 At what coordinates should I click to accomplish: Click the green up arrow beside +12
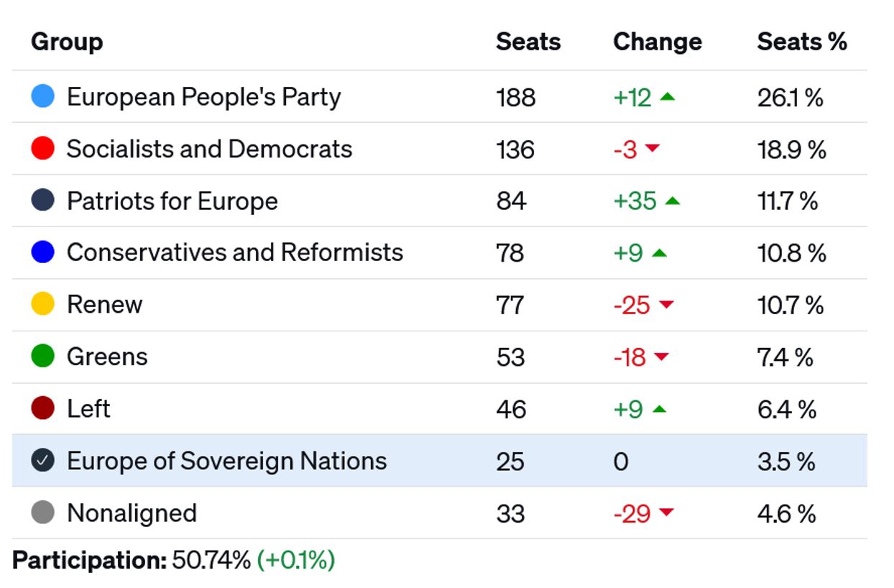coord(667,97)
